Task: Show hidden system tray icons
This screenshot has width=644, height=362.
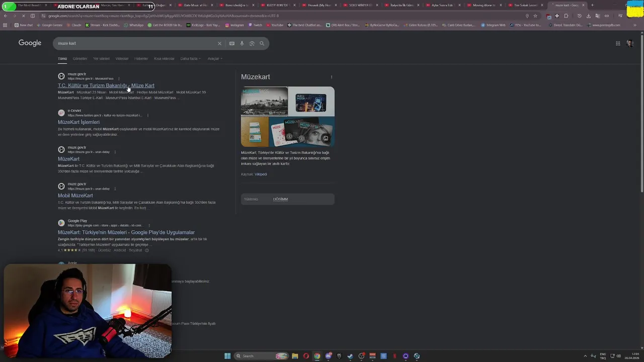Action: pos(585,356)
